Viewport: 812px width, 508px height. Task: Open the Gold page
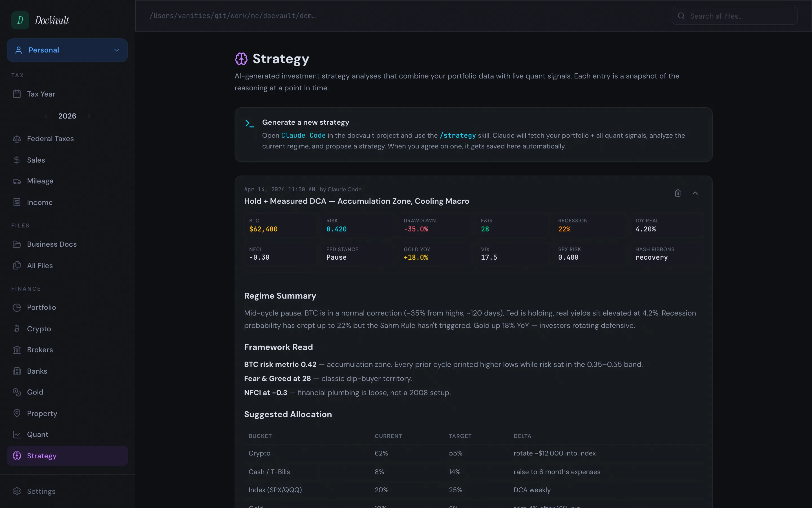[x=67, y=392]
